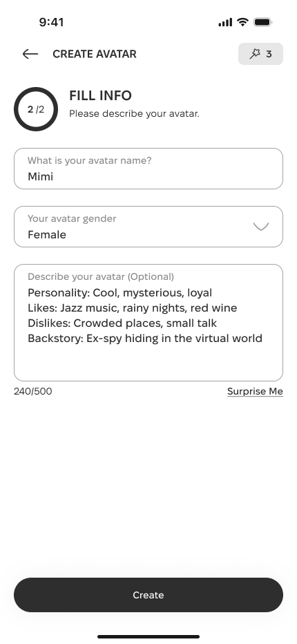
Task: Tap the 240/500 character counter
Action: [33, 391]
